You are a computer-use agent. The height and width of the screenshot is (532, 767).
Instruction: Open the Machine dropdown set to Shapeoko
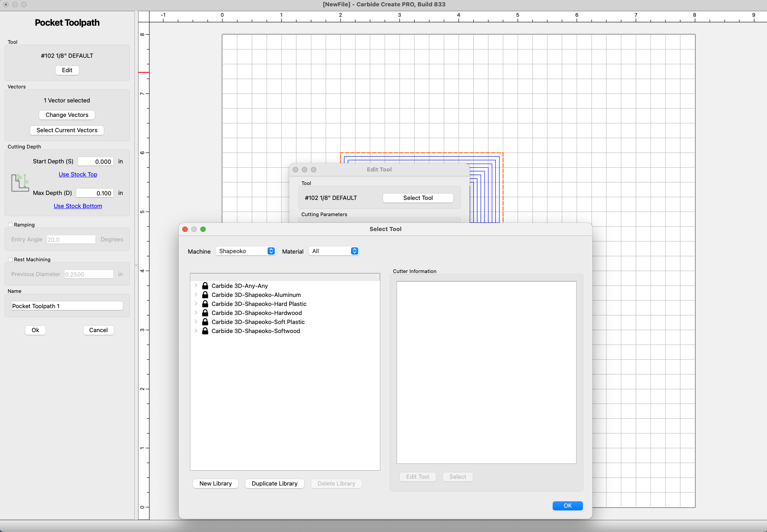click(245, 251)
